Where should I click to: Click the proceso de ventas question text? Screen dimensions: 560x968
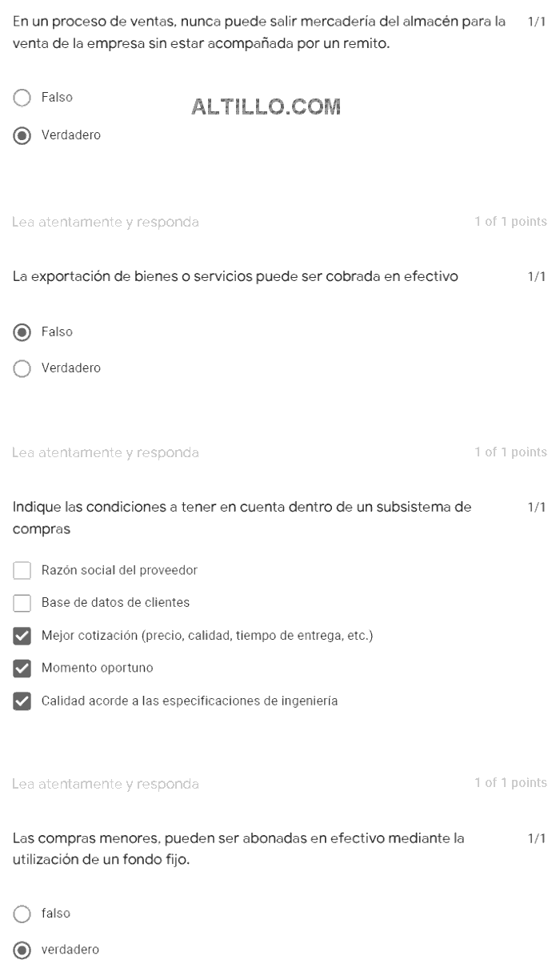point(260,34)
